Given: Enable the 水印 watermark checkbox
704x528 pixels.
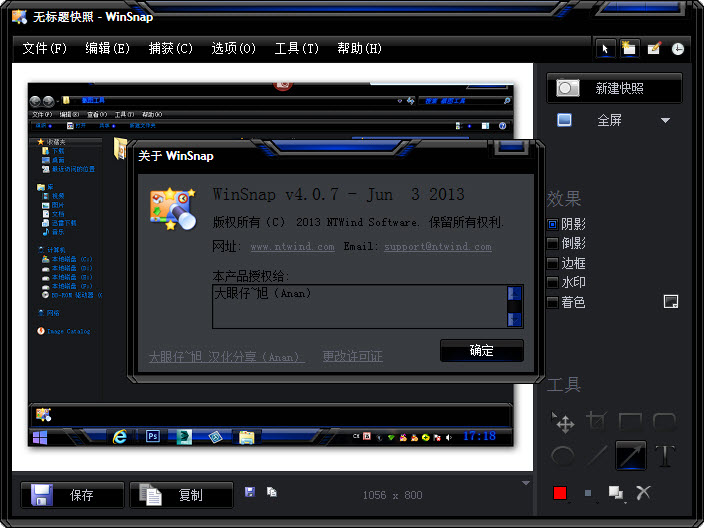Looking at the screenshot, I should tap(553, 282).
